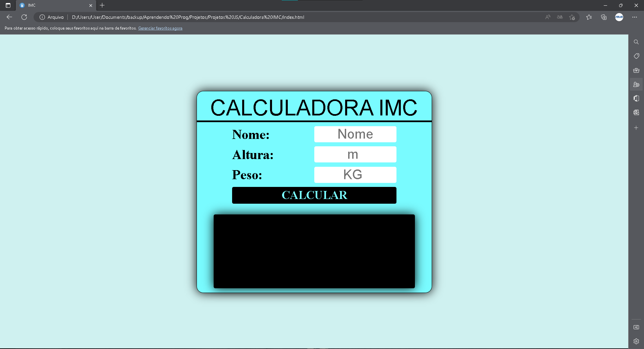The height and width of the screenshot is (349, 644).
Task: Open the Games panel in the sidebar
Action: coord(636,84)
